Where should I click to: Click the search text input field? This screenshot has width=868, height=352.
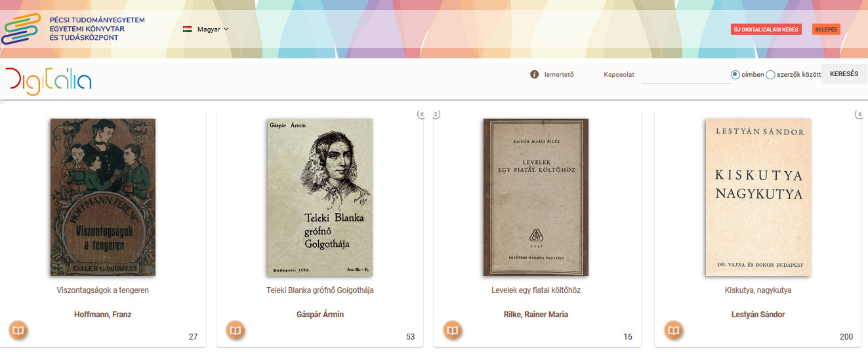(x=686, y=74)
